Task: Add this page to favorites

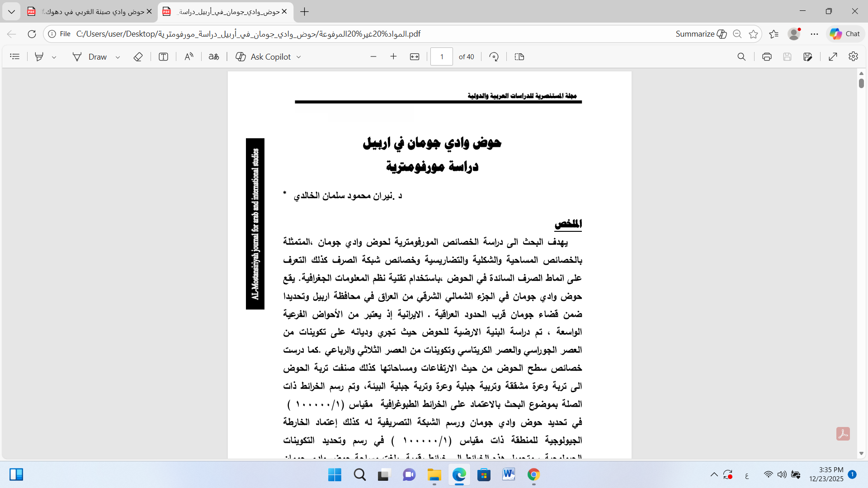Action: point(753,34)
